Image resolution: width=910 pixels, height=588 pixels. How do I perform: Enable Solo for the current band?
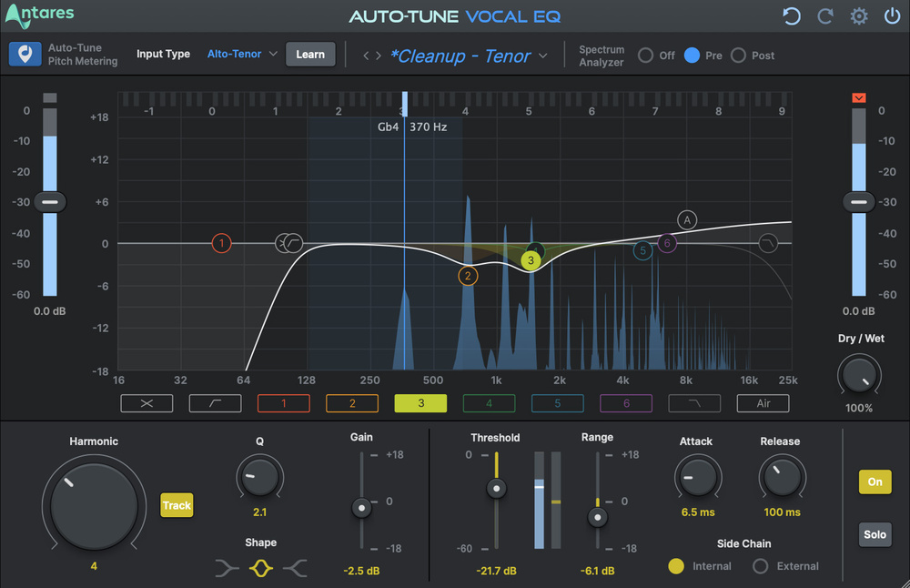[x=875, y=534]
